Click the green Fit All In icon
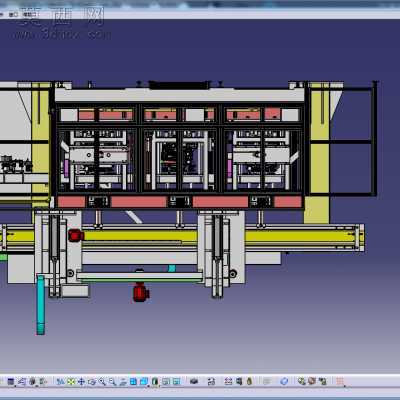 click(x=71, y=381)
